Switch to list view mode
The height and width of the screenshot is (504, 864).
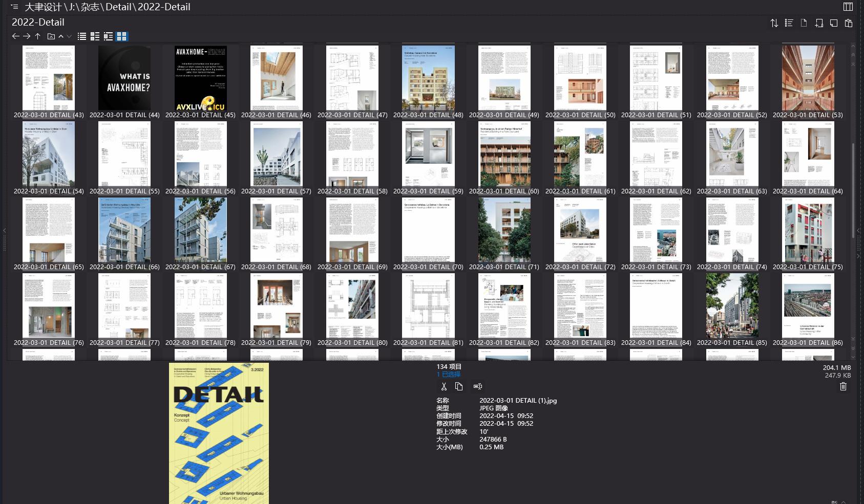click(x=81, y=36)
